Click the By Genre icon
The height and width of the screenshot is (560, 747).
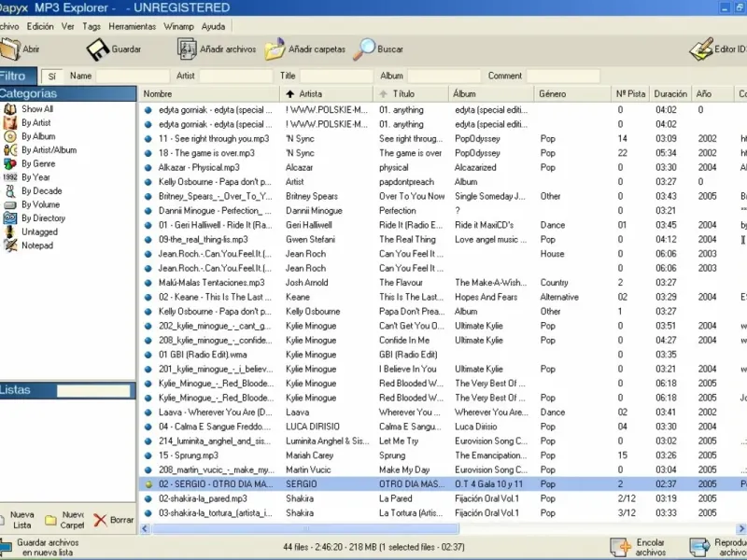pos(10,164)
